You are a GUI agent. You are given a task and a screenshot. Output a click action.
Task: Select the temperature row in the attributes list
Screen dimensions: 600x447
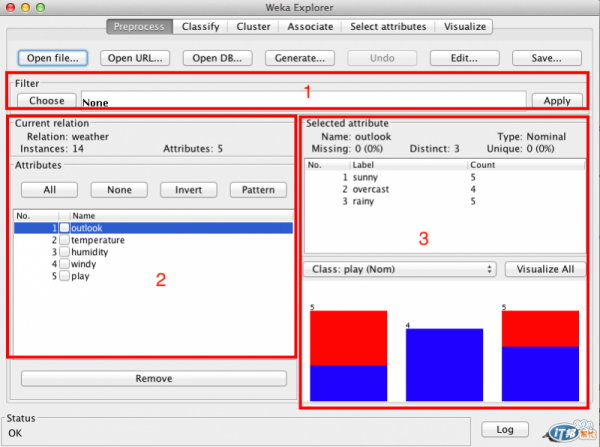pyautogui.click(x=153, y=240)
